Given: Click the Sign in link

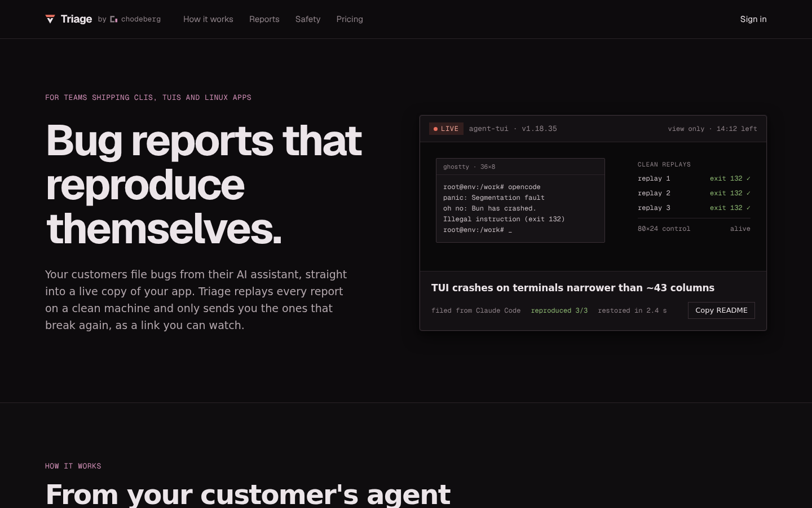Looking at the screenshot, I should 753,19.
